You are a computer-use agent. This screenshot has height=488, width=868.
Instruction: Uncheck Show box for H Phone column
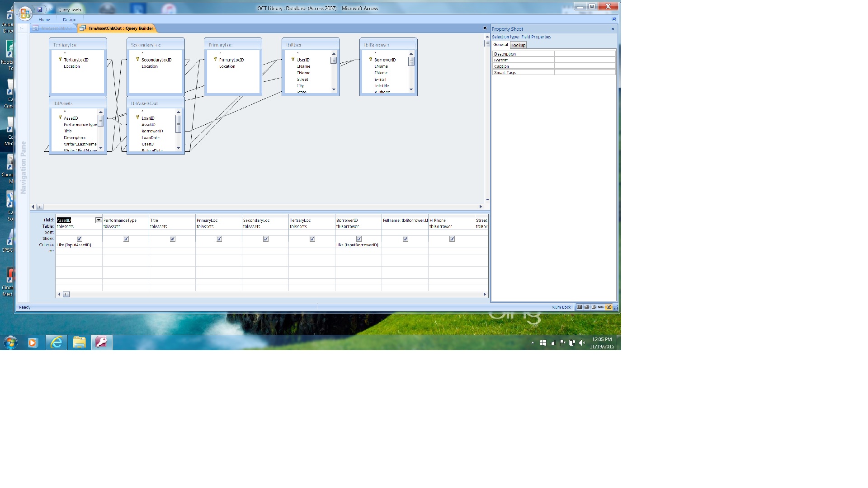[452, 239]
